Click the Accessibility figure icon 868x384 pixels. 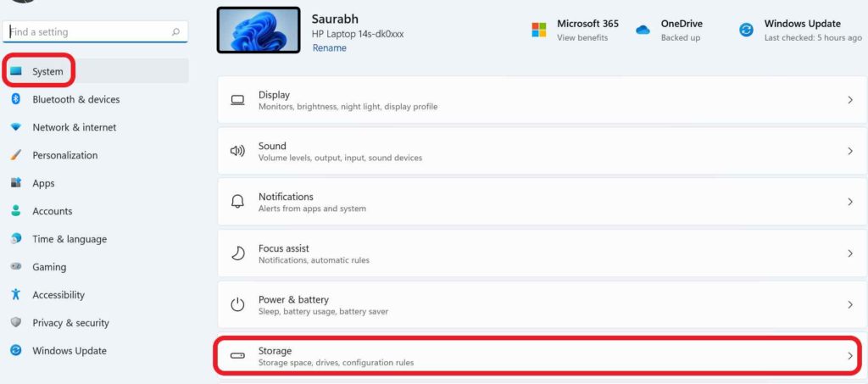[x=16, y=294]
